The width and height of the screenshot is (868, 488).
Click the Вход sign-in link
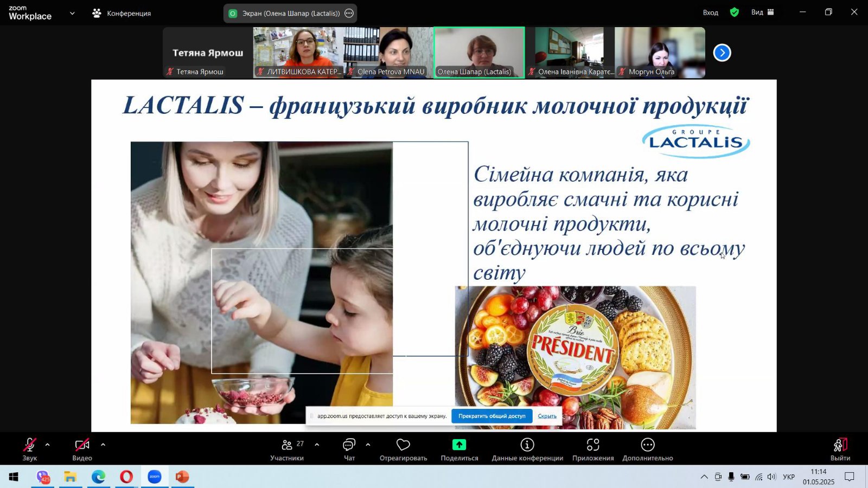[710, 12]
